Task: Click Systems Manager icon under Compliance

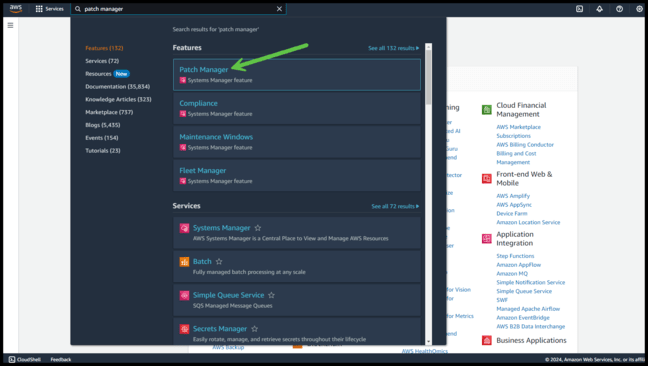Action: click(x=183, y=114)
